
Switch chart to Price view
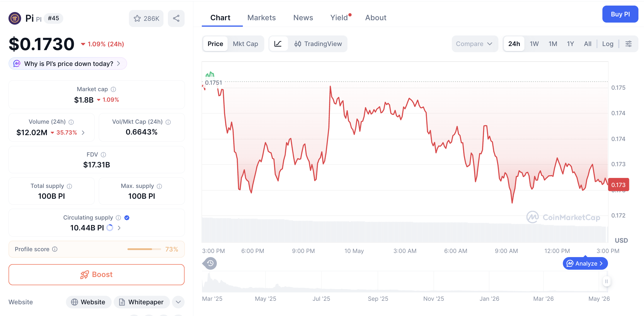(x=215, y=44)
